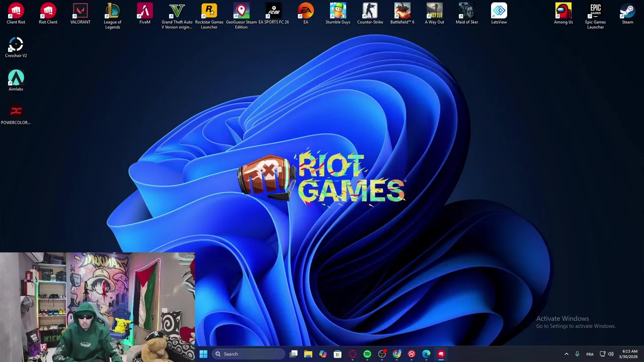Open the Client Riot desktop shortcut

click(16, 14)
